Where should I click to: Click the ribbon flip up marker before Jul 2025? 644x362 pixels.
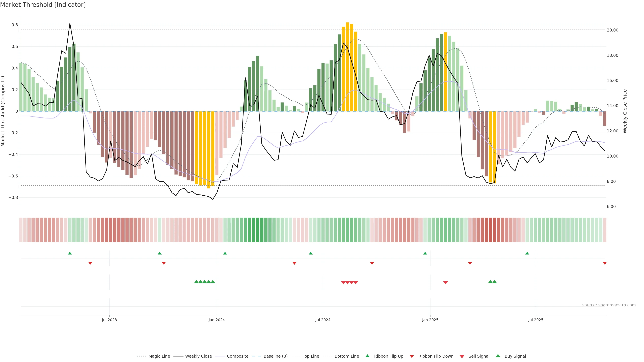click(x=527, y=253)
